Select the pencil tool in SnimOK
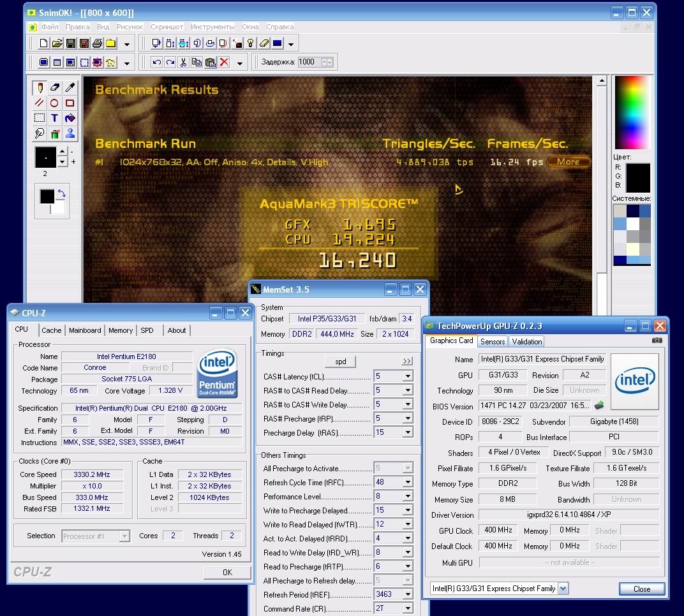Viewport: 684px width, 616px height. 40,87
